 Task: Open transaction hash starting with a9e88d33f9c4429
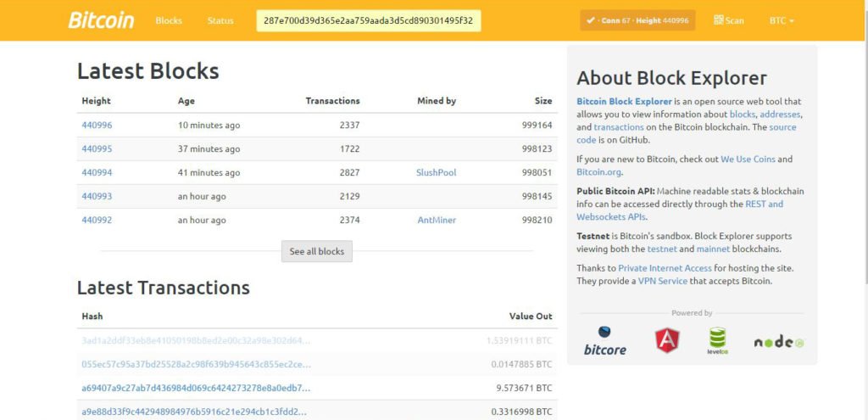pyautogui.click(x=194, y=412)
